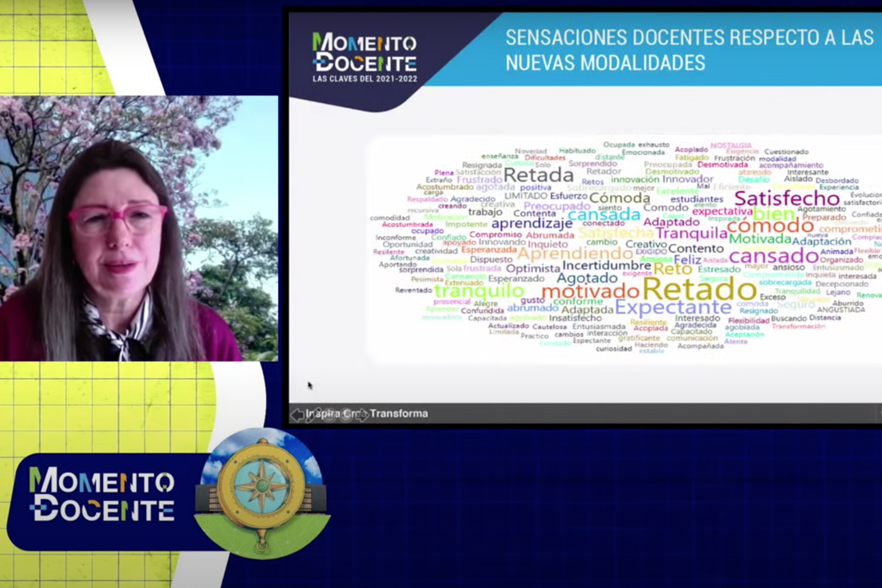Click the word 'Cómoda'
Screen dimensions: 882x588
[x=620, y=198]
